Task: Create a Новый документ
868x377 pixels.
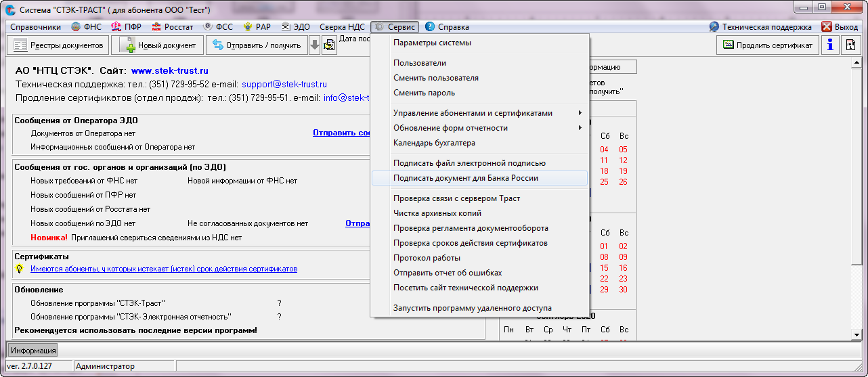Action: coord(157,45)
